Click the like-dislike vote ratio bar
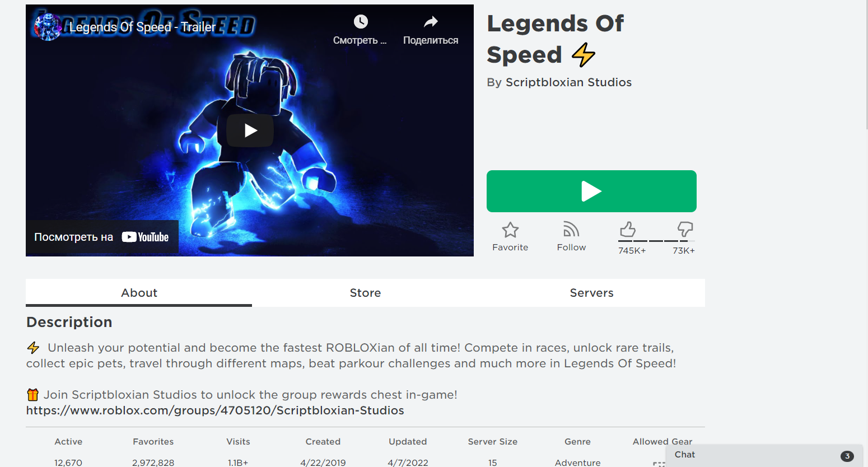Viewport: 868px width, 467px height. point(656,241)
